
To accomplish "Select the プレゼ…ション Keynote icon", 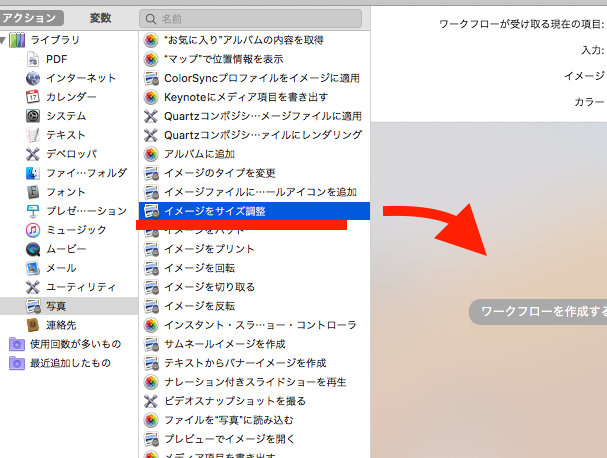I will 33,211.
